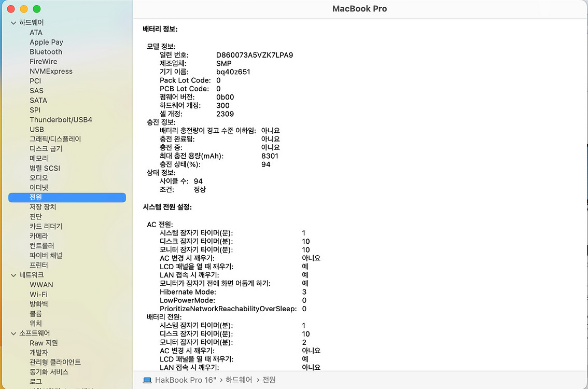The height and width of the screenshot is (389, 588).
Task: Select 병렬 SCSI in sidebar
Action: click(45, 169)
